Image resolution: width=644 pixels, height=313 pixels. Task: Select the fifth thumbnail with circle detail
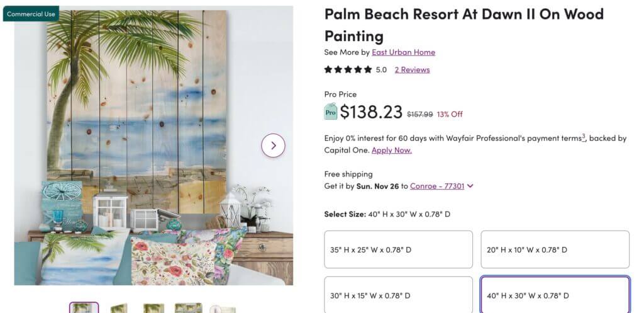[223, 309]
